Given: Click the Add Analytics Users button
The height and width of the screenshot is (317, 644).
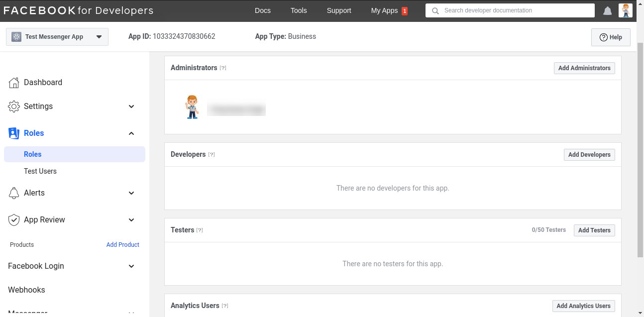Looking at the screenshot, I should [x=583, y=306].
